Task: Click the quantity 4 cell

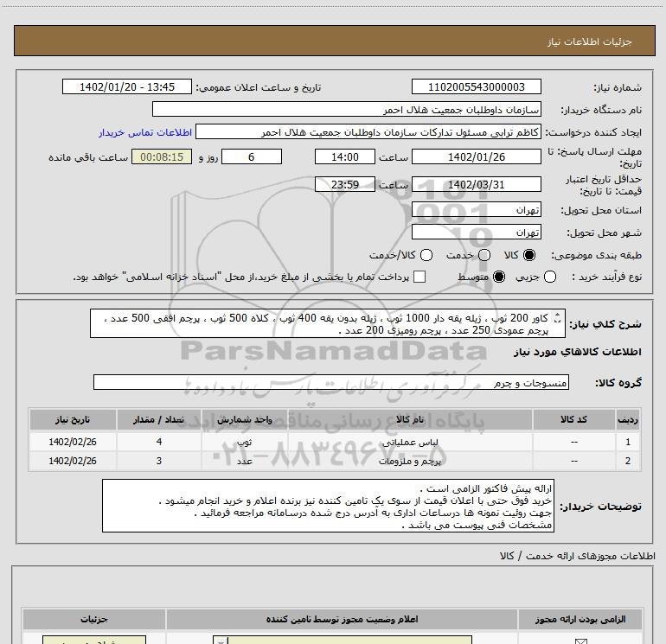Action: (159, 442)
